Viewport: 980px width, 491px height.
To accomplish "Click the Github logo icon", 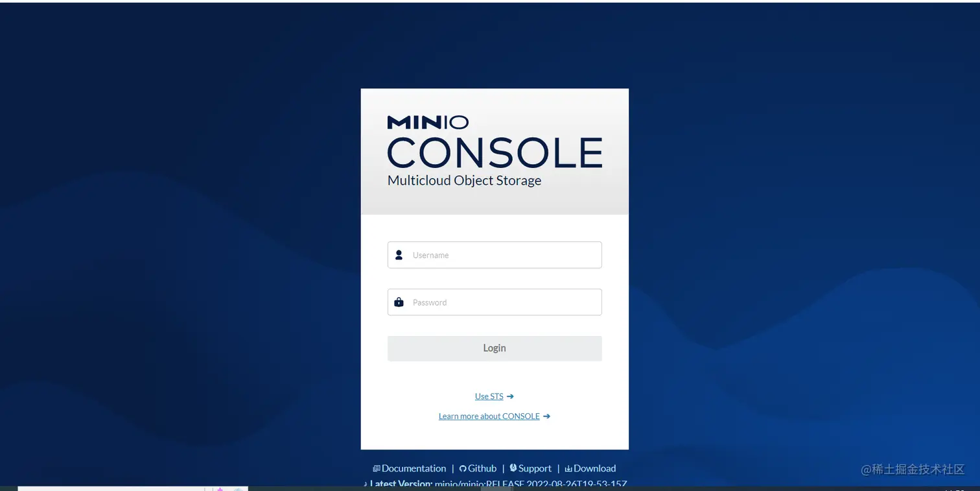I will tap(463, 468).
